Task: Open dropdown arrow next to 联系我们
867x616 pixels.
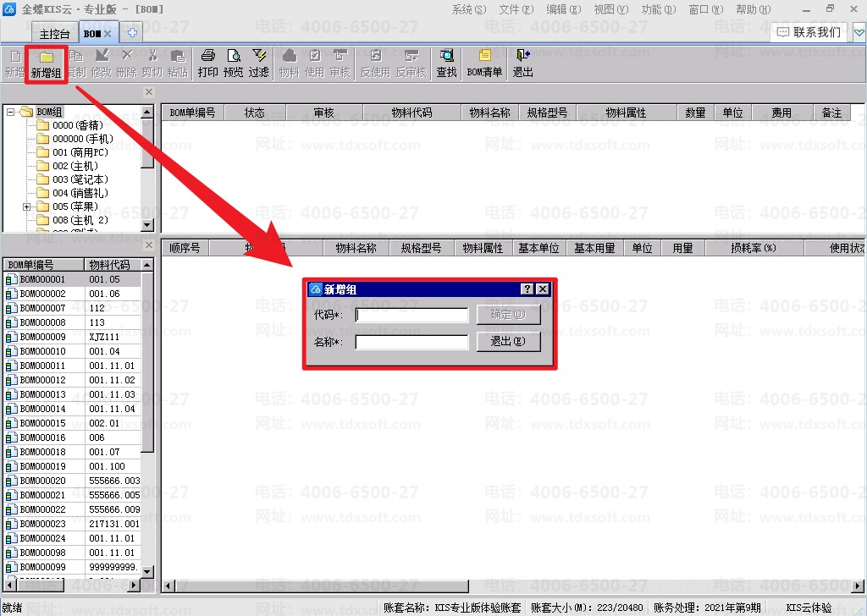Action: click(x=859, y=33)
